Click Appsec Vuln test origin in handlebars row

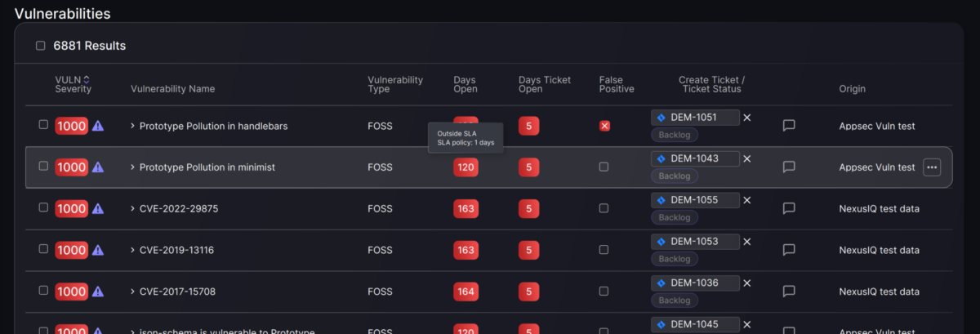[877, 126]
